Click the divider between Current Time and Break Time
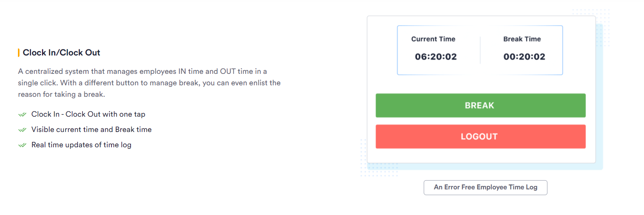 coord(480,50)
